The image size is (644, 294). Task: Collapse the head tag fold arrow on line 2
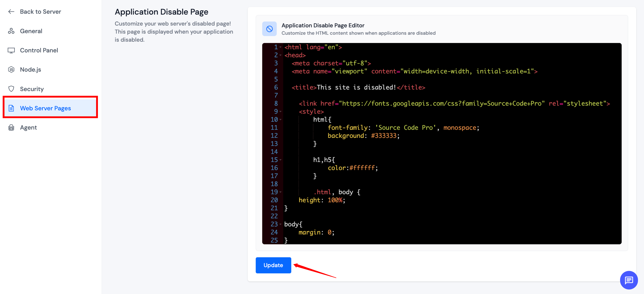pyautogui.click(x=280, y=55)
